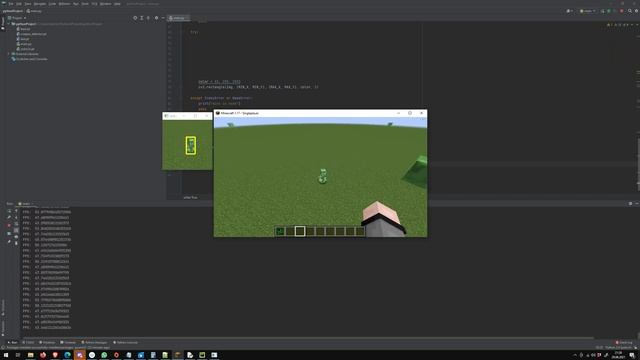This screenshot has height=360, width=640.
Task: Open the Project panel gear options
Action: [x=156, y=18]
